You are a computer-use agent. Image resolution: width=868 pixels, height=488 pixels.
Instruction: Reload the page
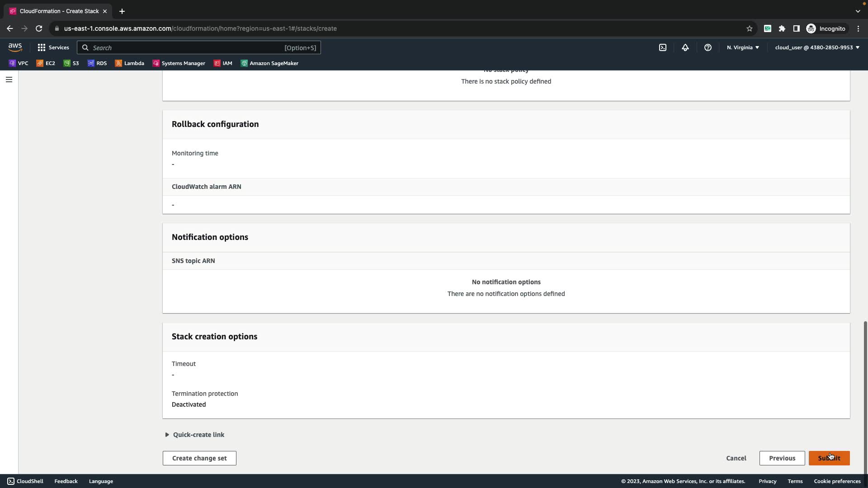[39, 28]
